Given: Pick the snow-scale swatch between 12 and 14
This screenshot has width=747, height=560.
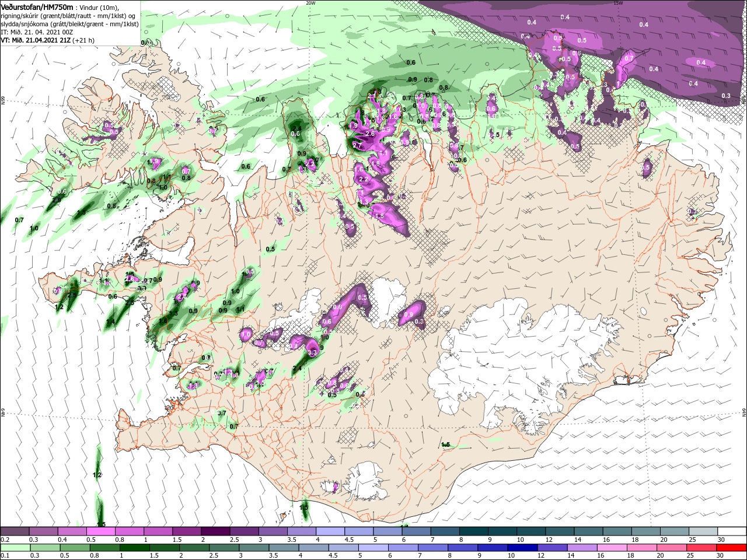Looking at the screenshot, I should (x=559, y=531).
